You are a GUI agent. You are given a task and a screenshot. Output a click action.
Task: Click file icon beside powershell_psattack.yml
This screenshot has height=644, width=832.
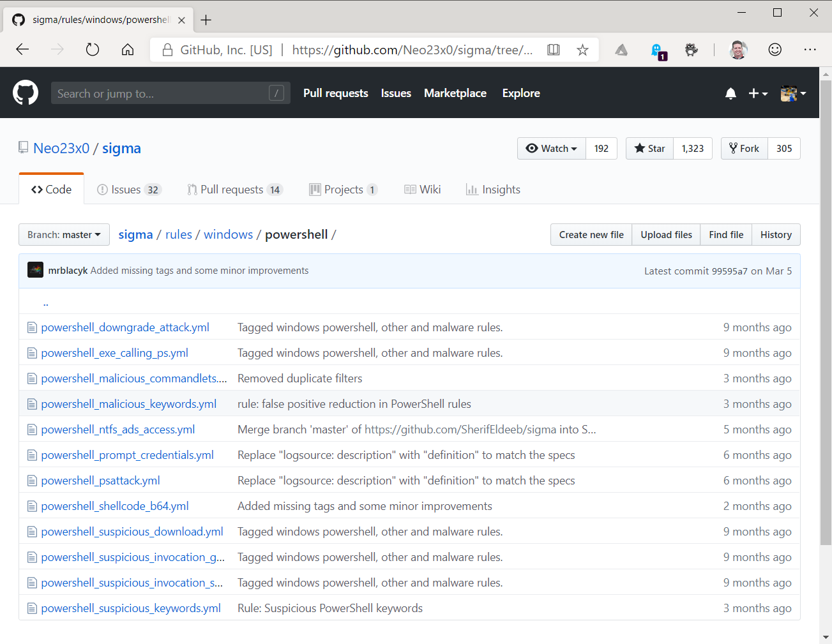tap(32, 481)
